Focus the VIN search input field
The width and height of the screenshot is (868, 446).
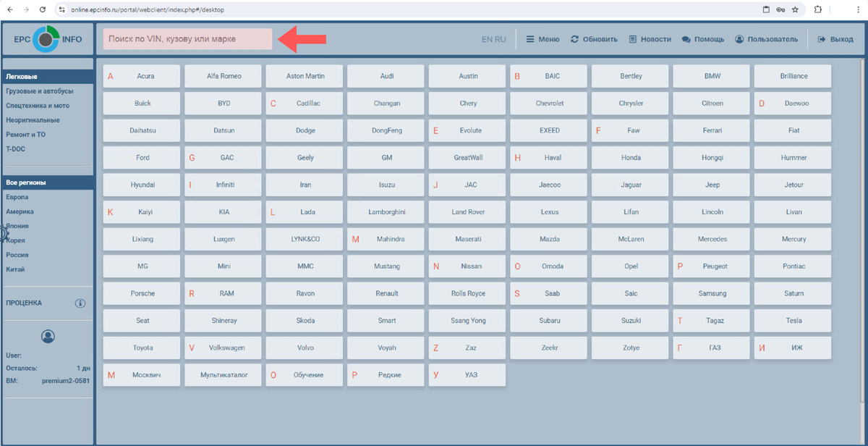click(x=188, y=39)
